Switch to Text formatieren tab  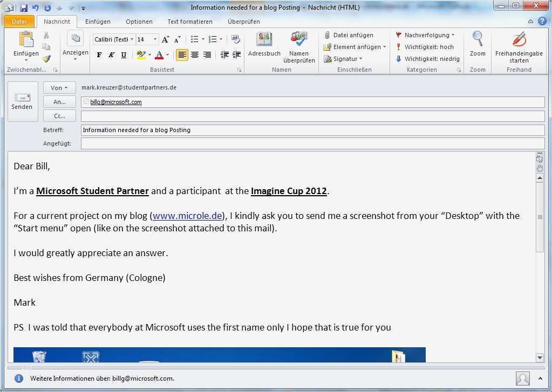pyautogui.click(x=190, y=22)
